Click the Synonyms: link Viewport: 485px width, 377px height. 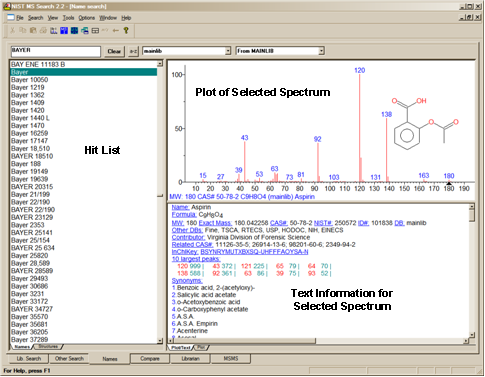(187, 281)
